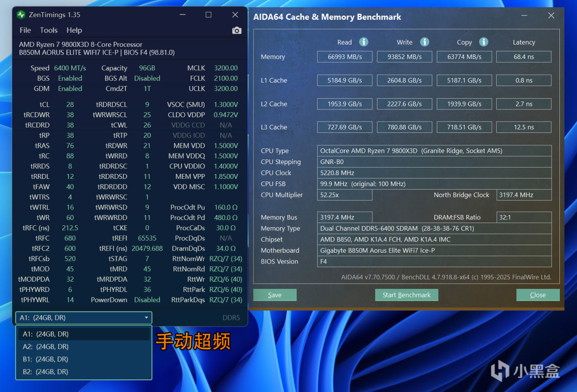Click the VSOC (SMU) value 1.3000V

226,105
